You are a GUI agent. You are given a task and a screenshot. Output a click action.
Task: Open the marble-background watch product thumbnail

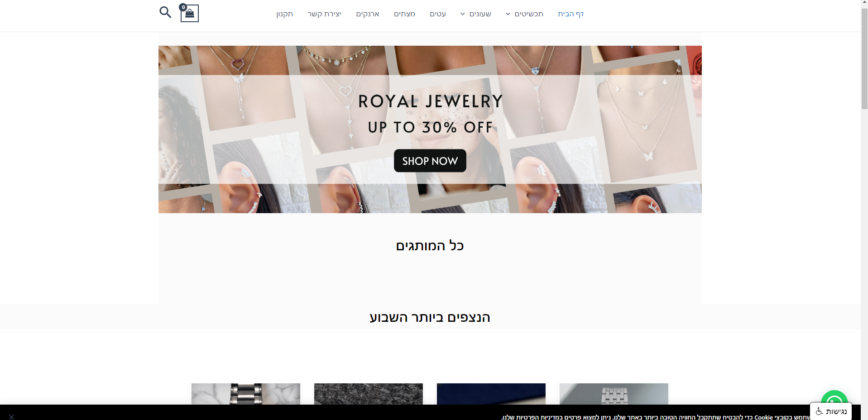point(246,394)
